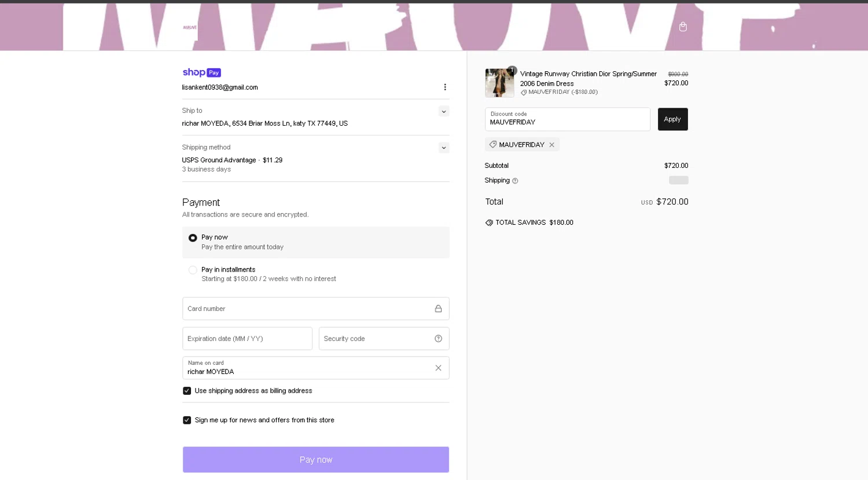This screenshot has width=868, height=480.
Task: Click the email lisankent0938@gmail.com
Action: [x=220, y=87]
